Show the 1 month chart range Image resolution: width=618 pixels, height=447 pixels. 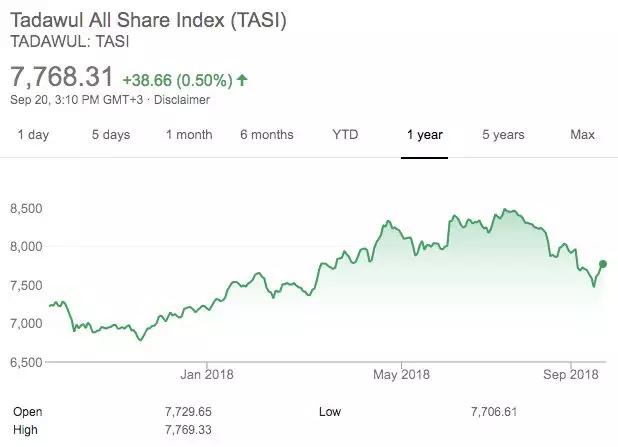coord(190,135)
